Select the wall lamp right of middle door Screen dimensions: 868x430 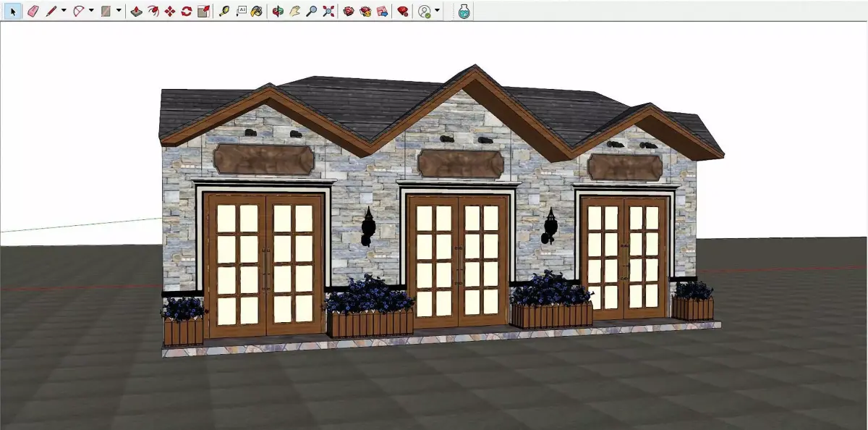coord(550,226)
